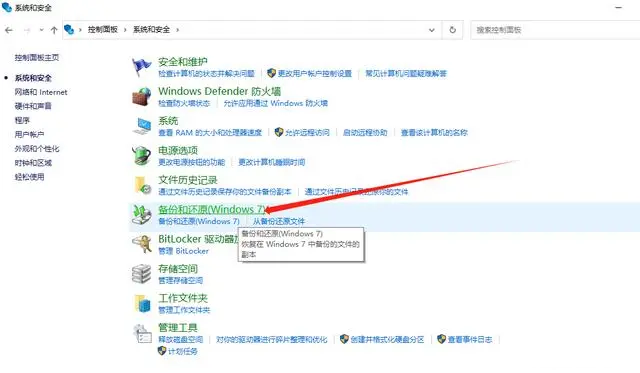The width and height of the screenshot is (640, 373).
Task: Open the 安全和维护 heading
Action: [183, 62]
